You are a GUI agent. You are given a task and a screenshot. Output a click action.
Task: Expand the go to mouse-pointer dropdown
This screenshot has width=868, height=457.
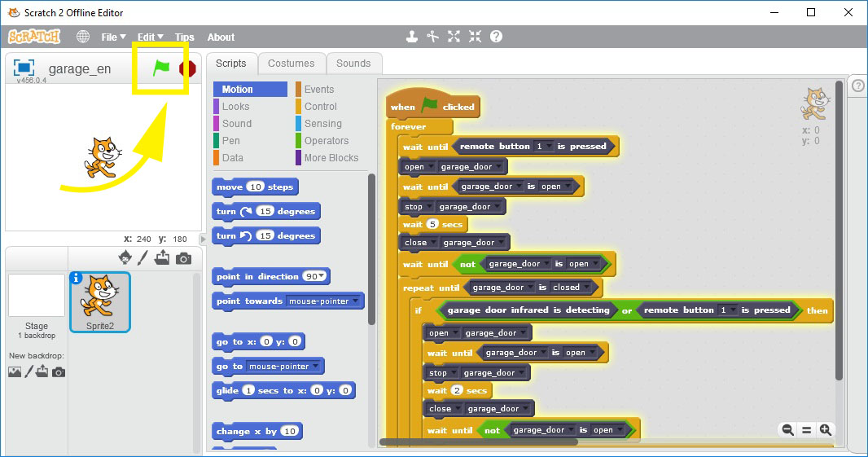(316, 367)
